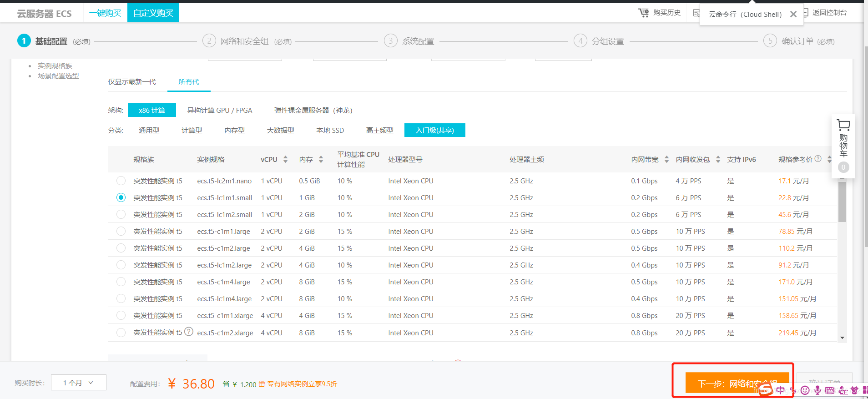Click step 3 circle 系统配置

click(x=391, y=41)
